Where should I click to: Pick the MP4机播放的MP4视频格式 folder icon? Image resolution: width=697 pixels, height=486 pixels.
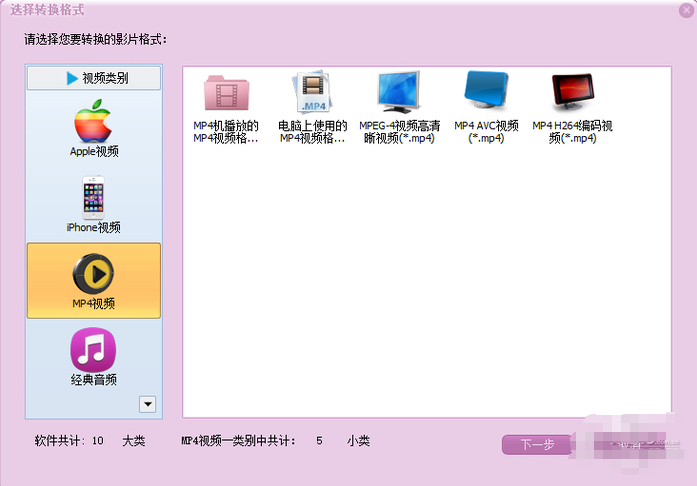(x=226, y=92)
